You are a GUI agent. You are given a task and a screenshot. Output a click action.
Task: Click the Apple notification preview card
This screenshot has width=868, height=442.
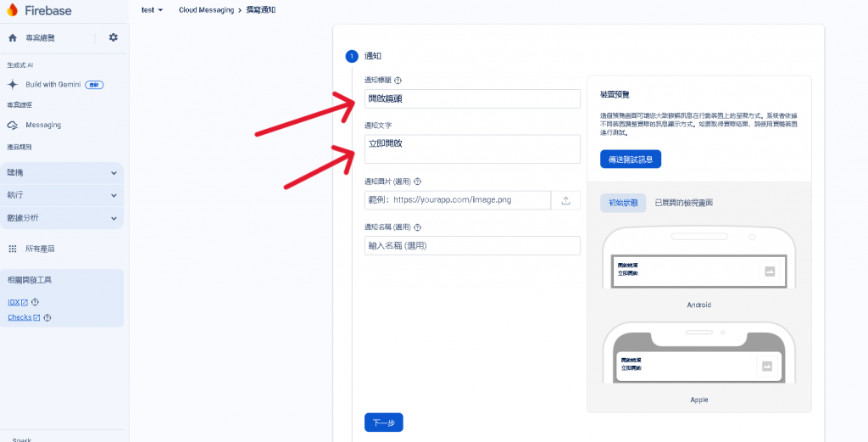click(x=698, y=366)
